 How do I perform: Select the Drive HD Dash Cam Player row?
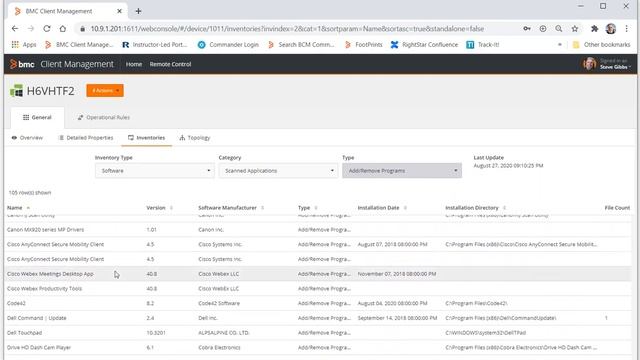point(318,347)
